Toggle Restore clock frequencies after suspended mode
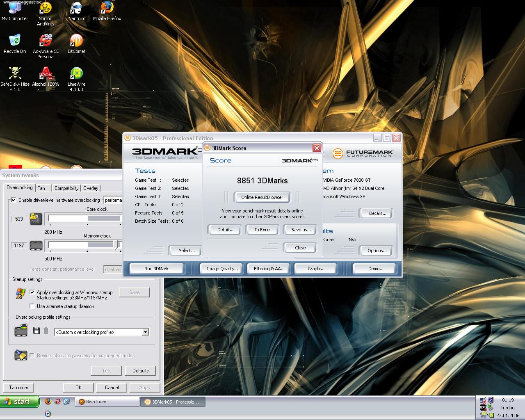Viewport: 525px width, 420px height. click(x=32, y=355)
